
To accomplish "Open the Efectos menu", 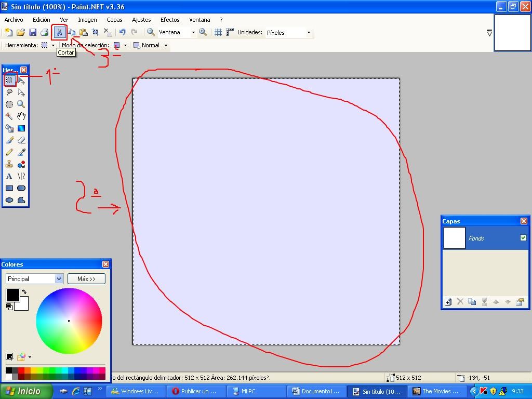I will point(170,20).
